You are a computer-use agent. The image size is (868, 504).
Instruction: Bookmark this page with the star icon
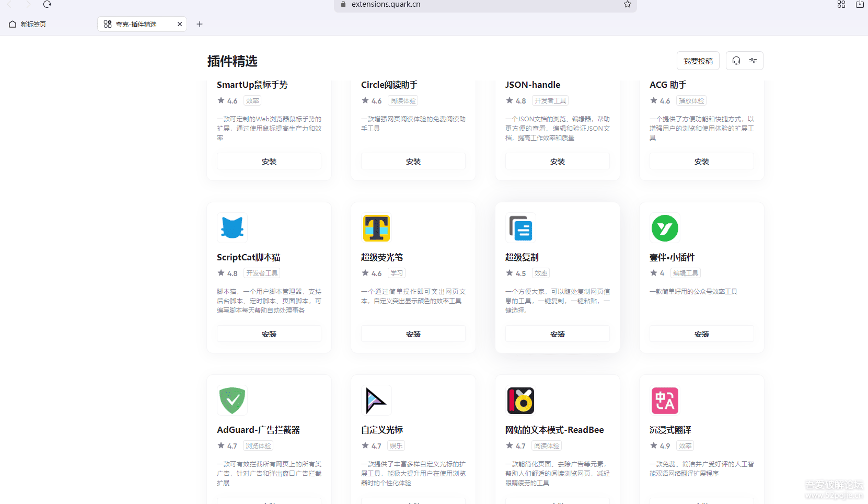(x=627, y=4)
